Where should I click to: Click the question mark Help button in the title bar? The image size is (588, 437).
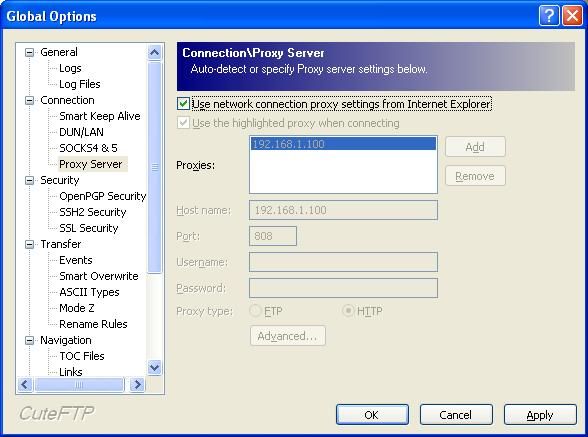(x=549, y=16)
